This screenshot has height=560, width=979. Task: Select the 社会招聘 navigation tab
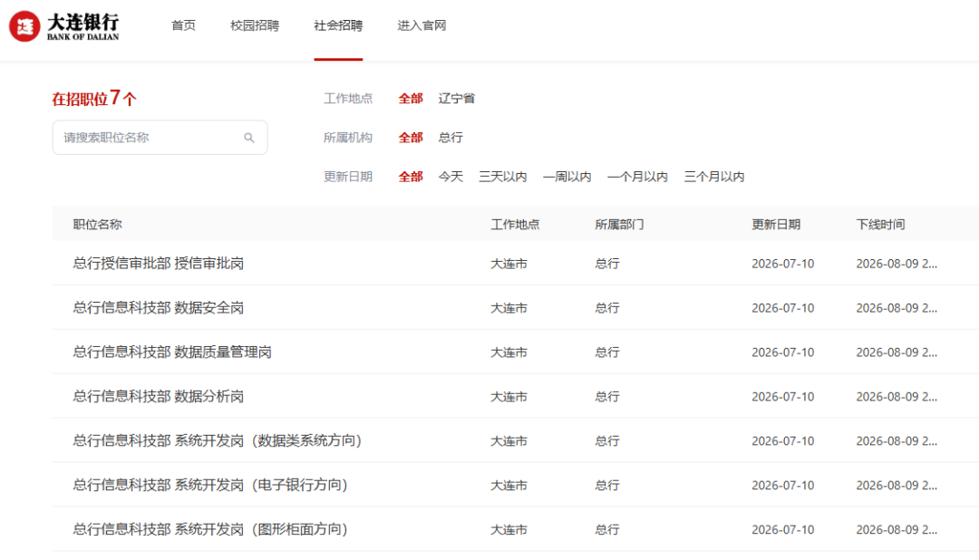point(338,25)
